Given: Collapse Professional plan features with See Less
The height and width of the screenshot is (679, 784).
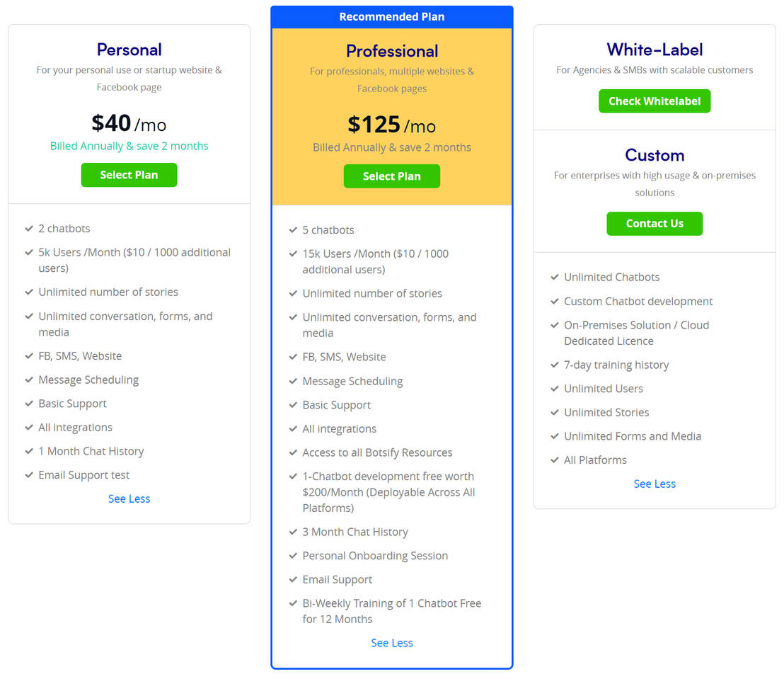Looking at the screenshot, I should [x=392, y=644].
